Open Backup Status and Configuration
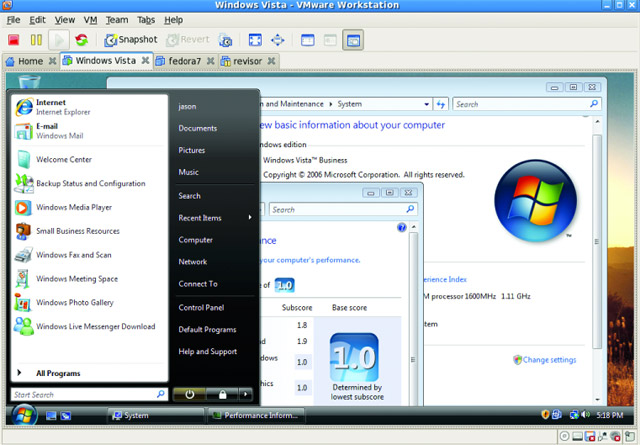This screenshot has width=640, height=445. (89, 183)
